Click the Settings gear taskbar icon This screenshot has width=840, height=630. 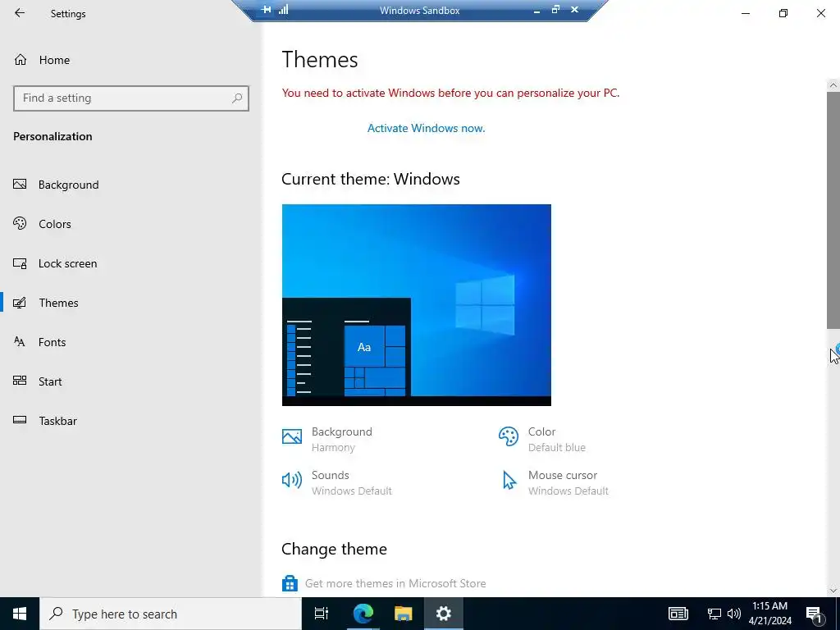(444, 614)
